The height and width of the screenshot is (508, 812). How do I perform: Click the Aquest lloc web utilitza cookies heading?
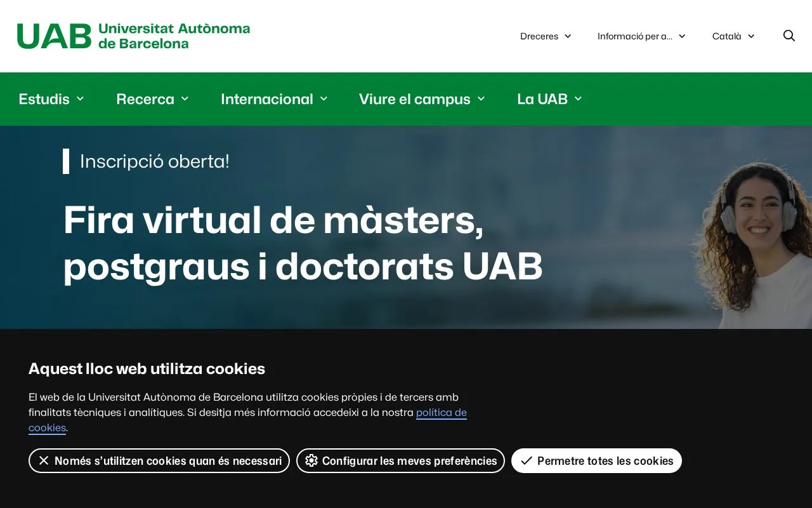click(147, 369)
